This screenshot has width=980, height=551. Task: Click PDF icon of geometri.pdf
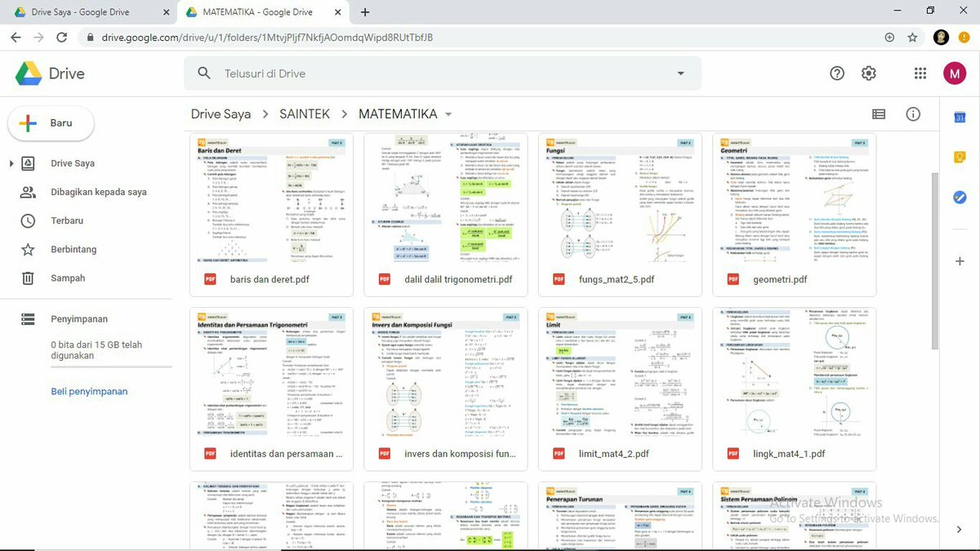tap(733, 280)
